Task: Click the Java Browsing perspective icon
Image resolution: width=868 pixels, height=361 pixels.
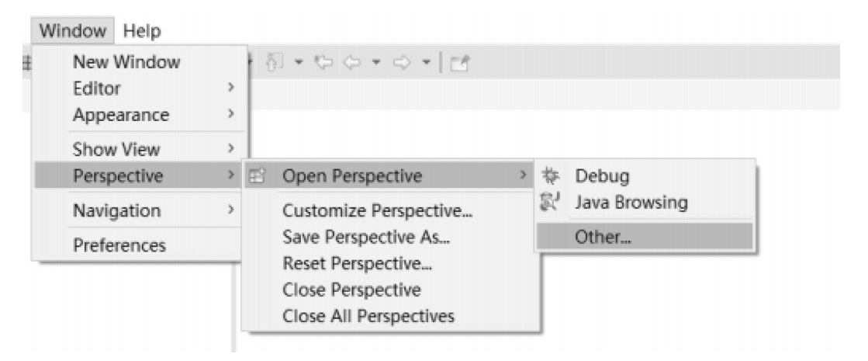Action: (x=553, y=204)
